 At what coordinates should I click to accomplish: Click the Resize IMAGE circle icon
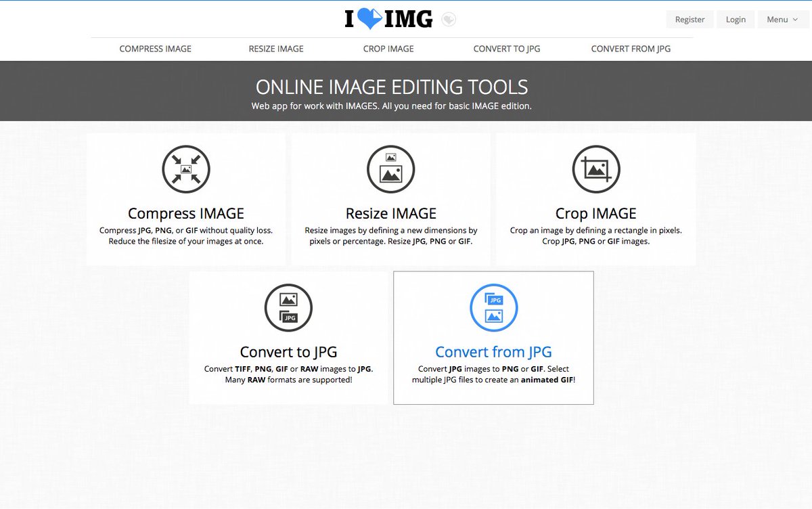(x=390, y=169)
